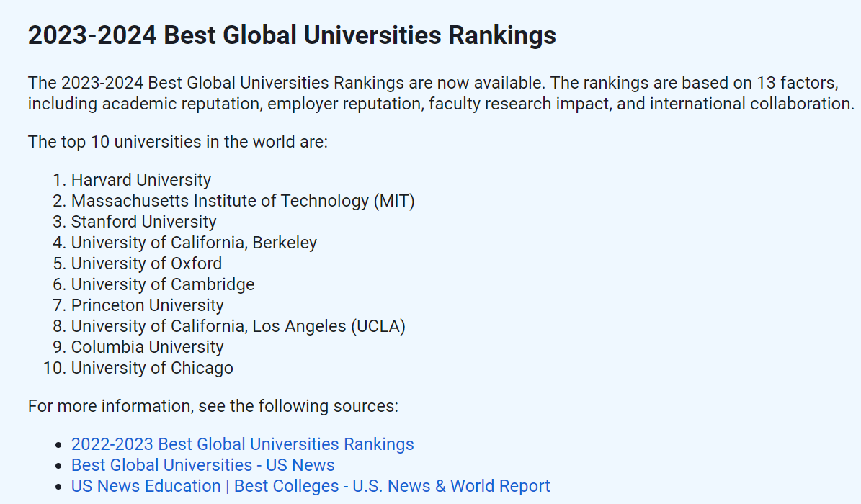Click the University of Oxford entry
The height and width of the screenshot is (504, 861).
[146, 264]
